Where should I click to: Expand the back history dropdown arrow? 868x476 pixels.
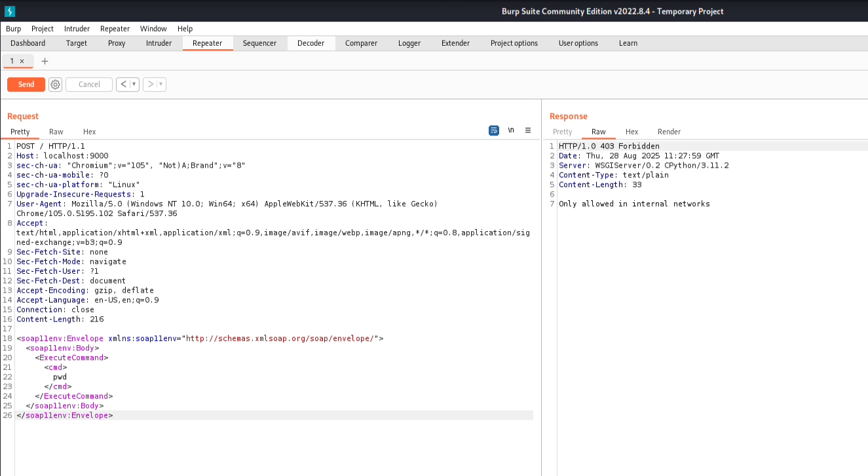coord(134,84)
